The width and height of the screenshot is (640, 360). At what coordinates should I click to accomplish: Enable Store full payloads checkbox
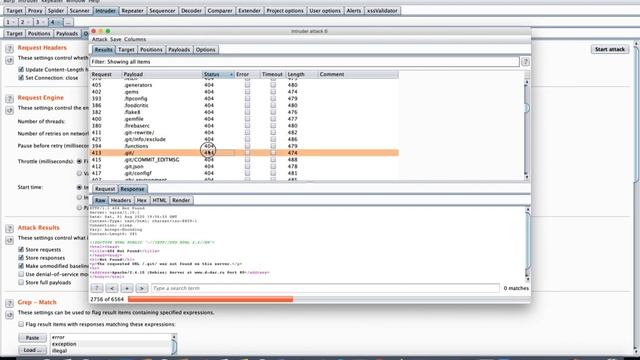21,282
